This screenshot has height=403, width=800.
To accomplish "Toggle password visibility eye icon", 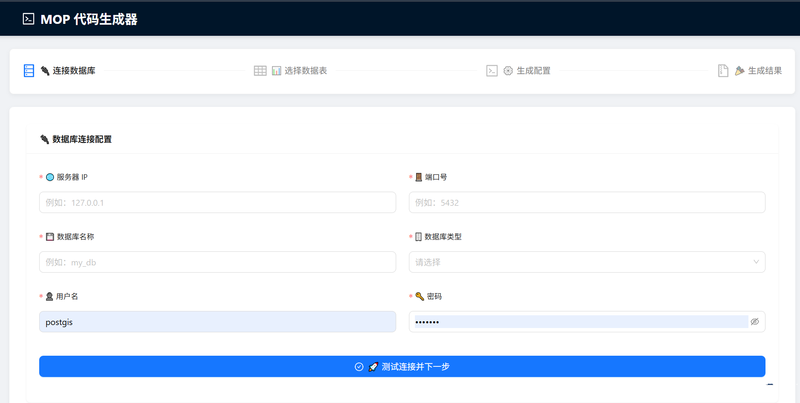I will pyautogui.click(x=755, y=322).
